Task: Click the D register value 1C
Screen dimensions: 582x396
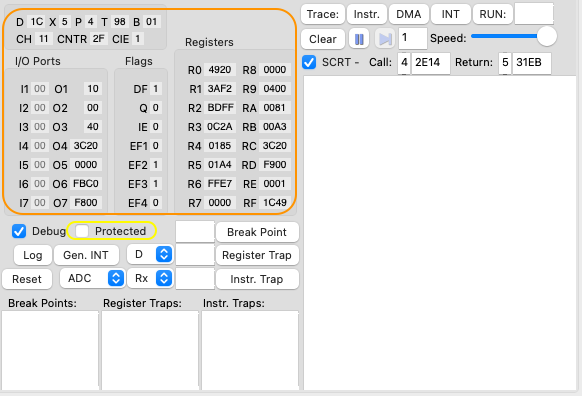Action: (x=37, y=22)
